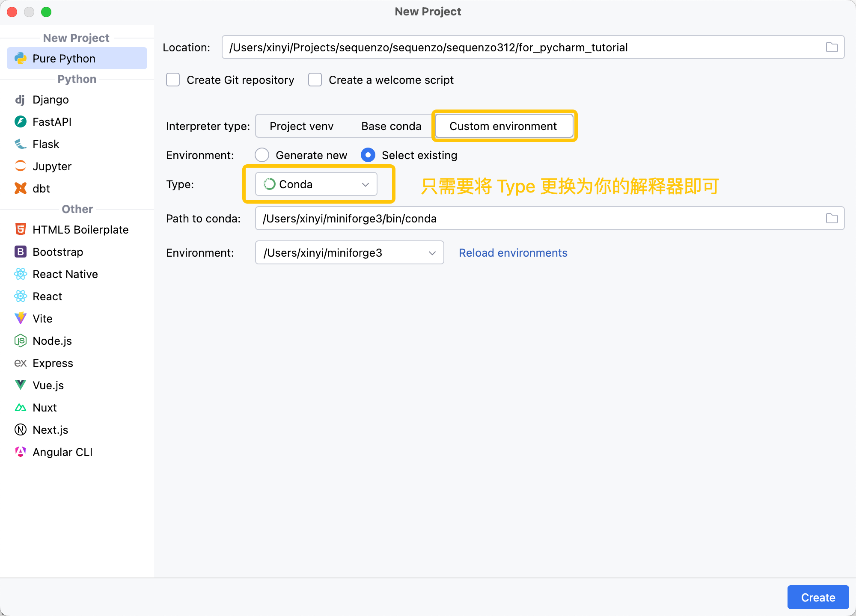Select the Vue.js project generator
Viewport: 856px width, 616px height.
[x=48, y=385]
